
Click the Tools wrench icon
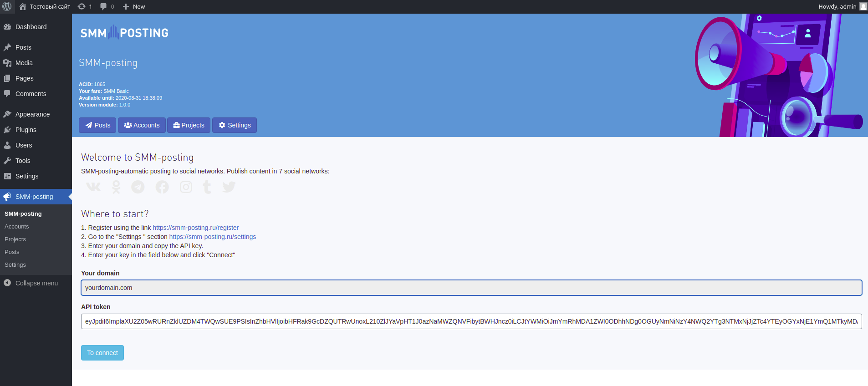coord(7,161)
